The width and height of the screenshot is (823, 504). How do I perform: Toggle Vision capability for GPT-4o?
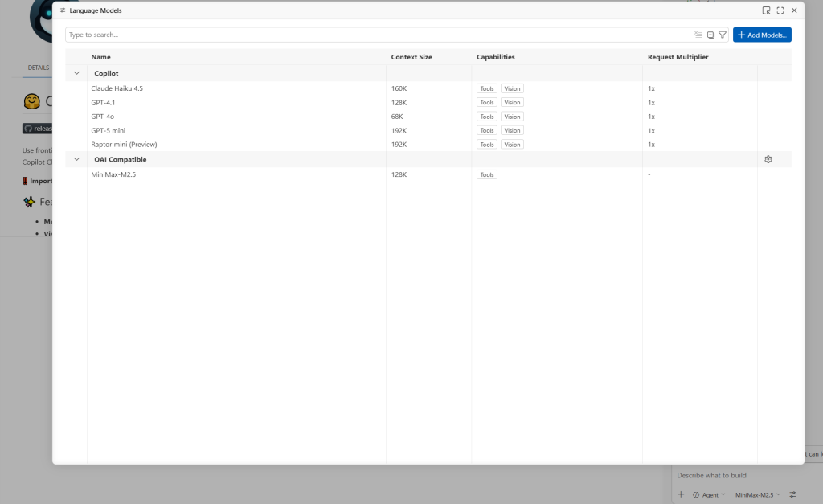click(x=512, y=117)
